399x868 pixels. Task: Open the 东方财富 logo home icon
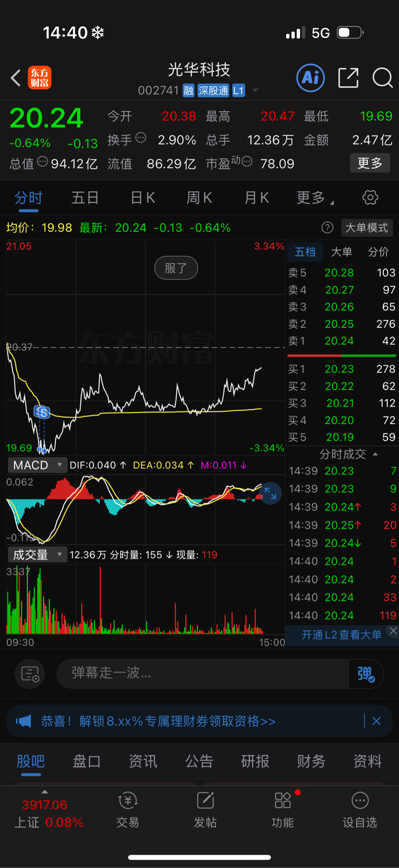tap(39, 78)
